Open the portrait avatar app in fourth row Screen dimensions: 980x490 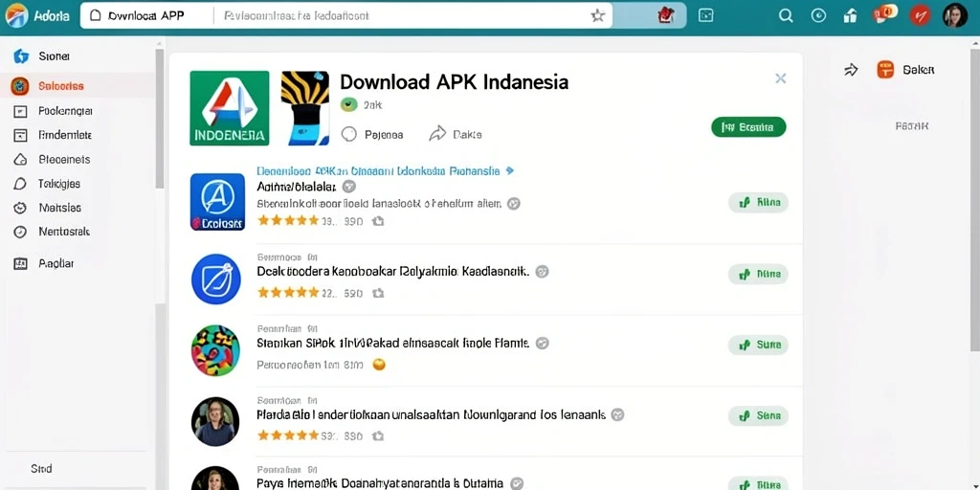tap(215, 421)
